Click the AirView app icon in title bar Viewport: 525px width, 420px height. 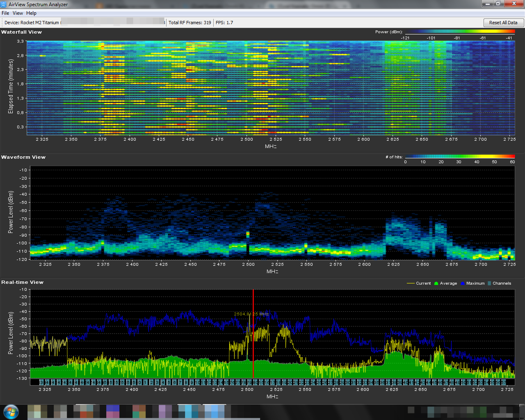[4, 5]
